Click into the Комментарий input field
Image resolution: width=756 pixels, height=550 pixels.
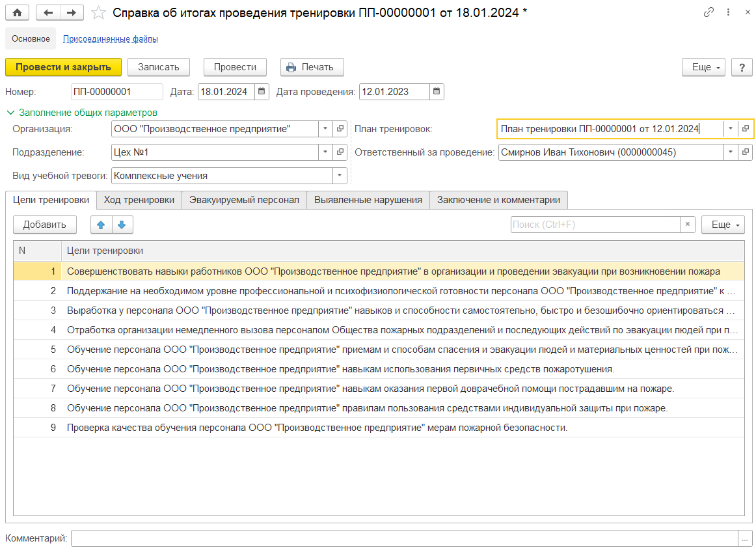pyautogui.click(x=403, y=538)
